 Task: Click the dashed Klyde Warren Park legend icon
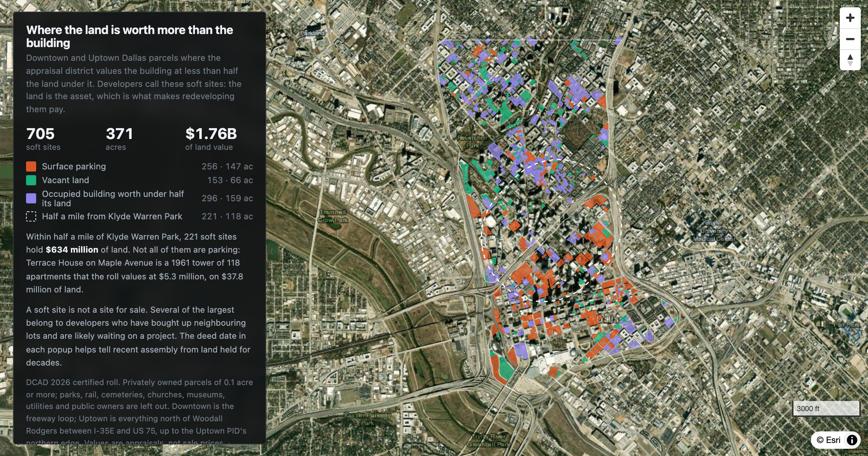(31, 216)
